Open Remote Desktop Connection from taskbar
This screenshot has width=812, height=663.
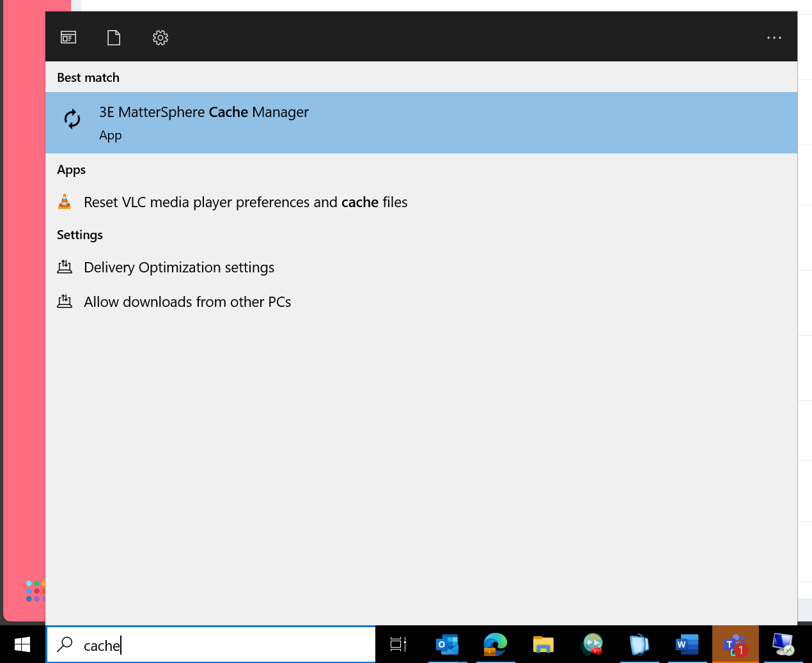coord(783,644)
